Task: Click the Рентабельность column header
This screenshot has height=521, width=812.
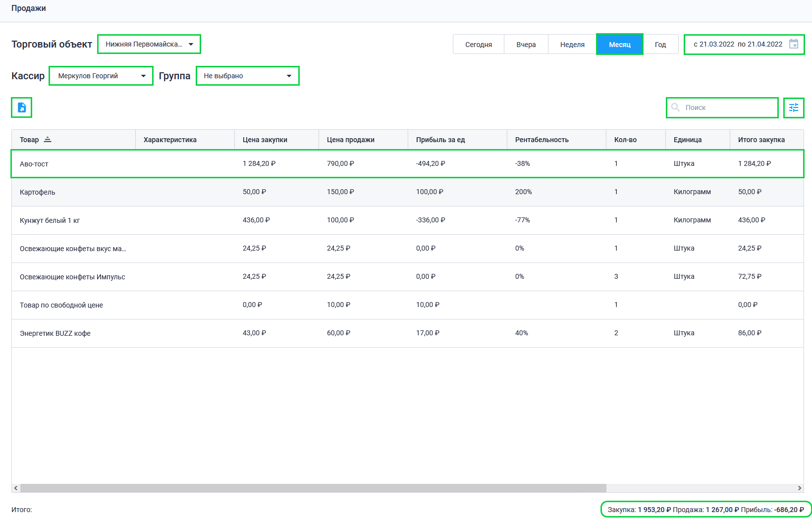Action: pyautogui.click(x=541, y=140)
